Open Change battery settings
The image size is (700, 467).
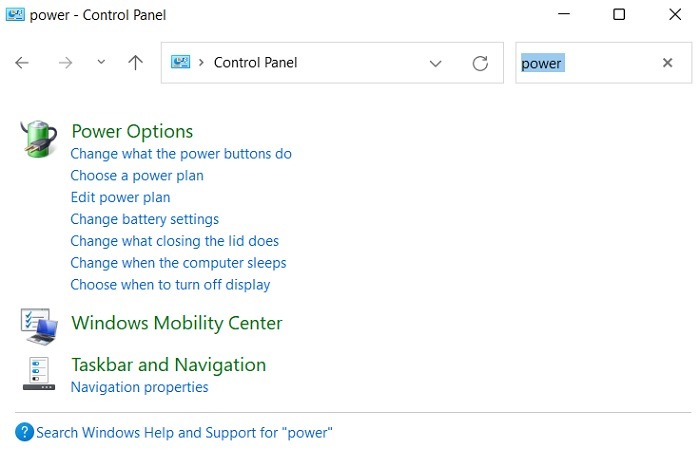pyautogui.click(x=144, y=219)
